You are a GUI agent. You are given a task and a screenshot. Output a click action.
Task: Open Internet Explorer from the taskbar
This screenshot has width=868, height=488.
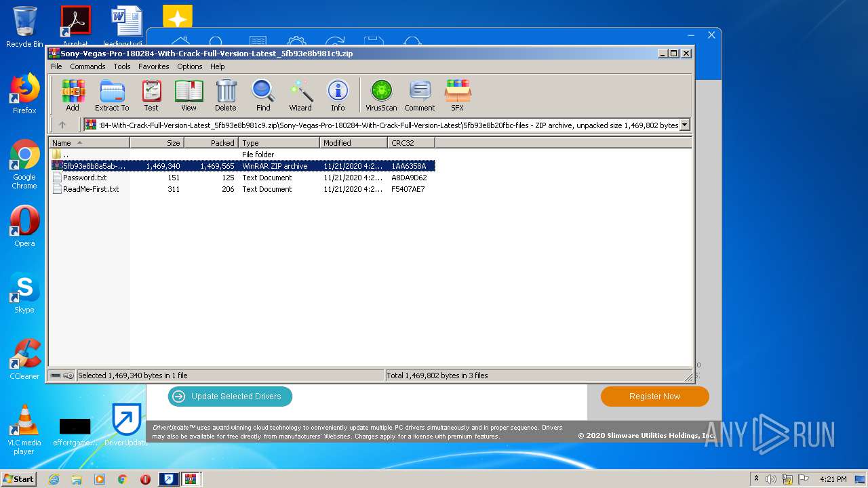pos(54,479)
